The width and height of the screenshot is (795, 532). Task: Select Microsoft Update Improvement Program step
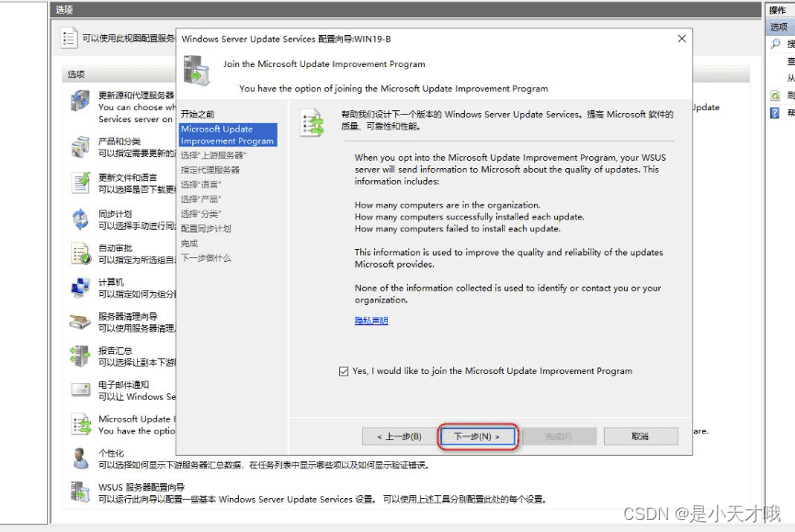pyautogui.click(x=228, y=135)
